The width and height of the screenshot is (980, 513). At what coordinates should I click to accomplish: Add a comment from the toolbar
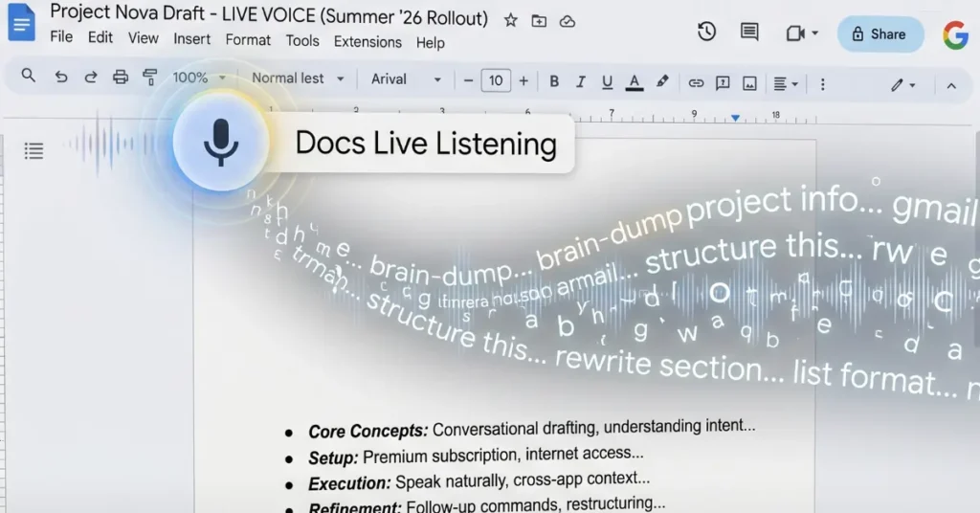[x=723, y=83]
